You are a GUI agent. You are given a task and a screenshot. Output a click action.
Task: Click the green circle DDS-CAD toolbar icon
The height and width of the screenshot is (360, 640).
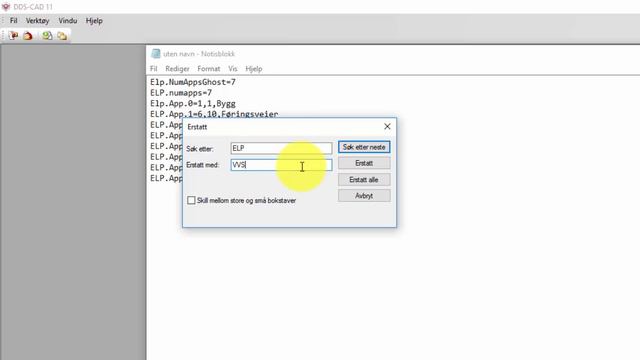(47, 36)
